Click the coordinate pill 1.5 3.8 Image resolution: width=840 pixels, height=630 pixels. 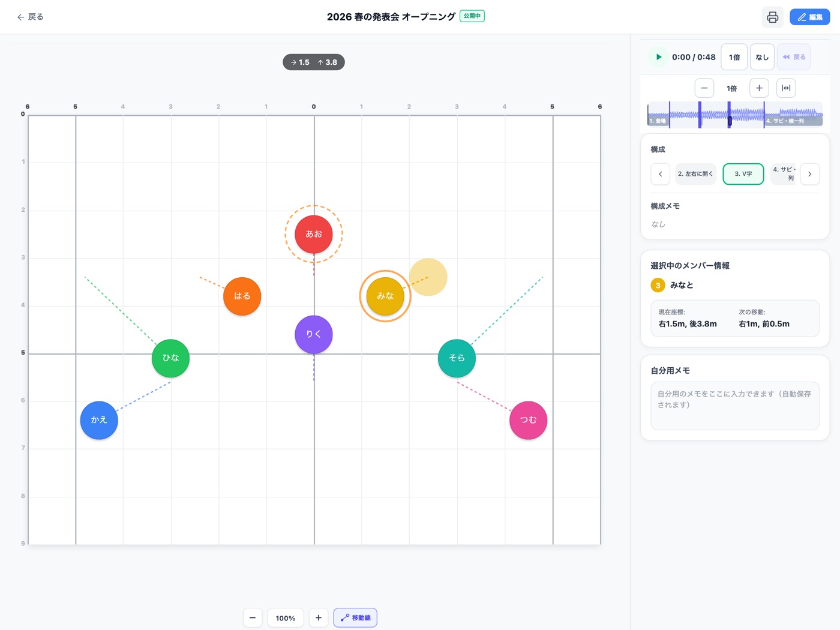pos(314,62)
